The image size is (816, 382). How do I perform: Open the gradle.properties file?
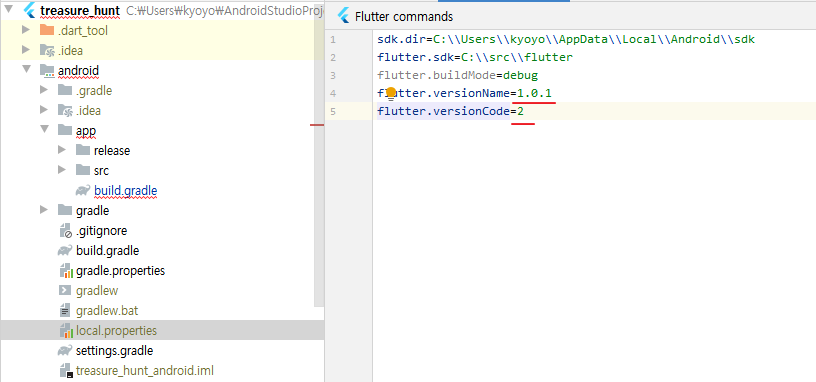pos(120,271)
